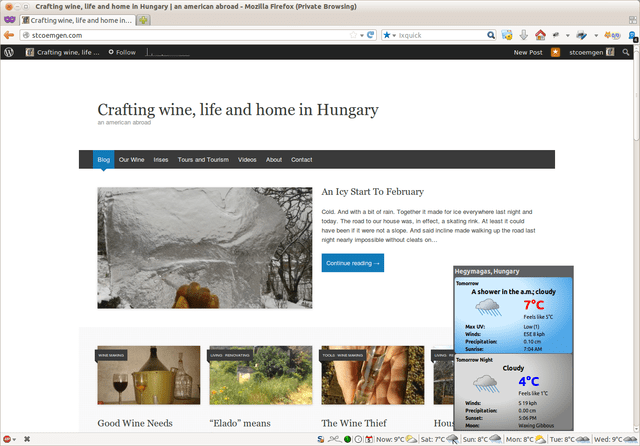The width and height of the screenshot is (640, 446).
Task: Open the Videos menu item
Action: [247, 160]
